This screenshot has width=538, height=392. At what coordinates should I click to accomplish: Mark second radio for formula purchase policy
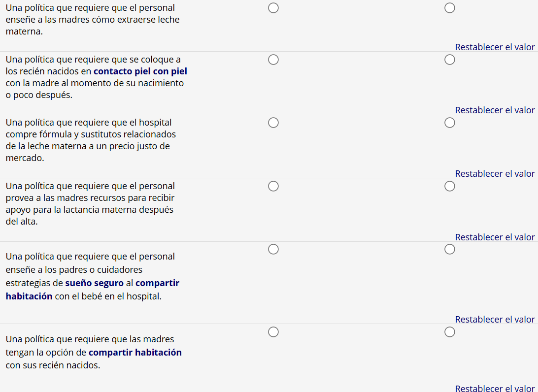coord(449,123)
